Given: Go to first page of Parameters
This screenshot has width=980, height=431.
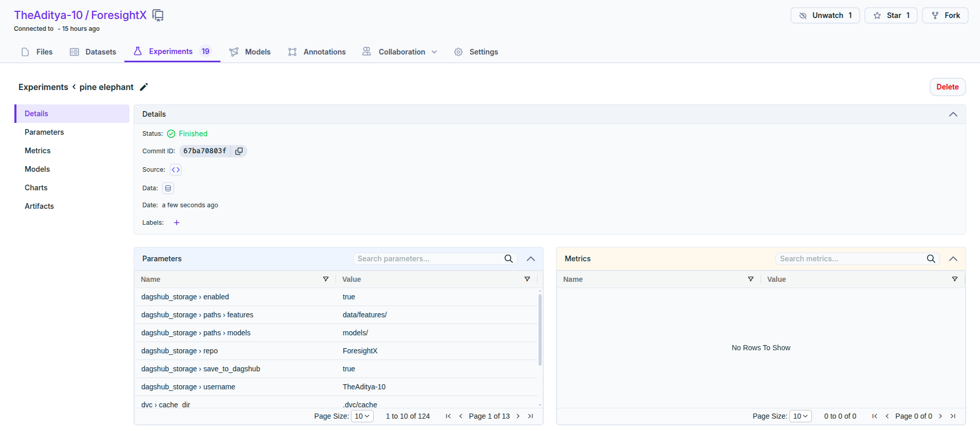Looking at the screenshot, I should (x=448, y=416).
